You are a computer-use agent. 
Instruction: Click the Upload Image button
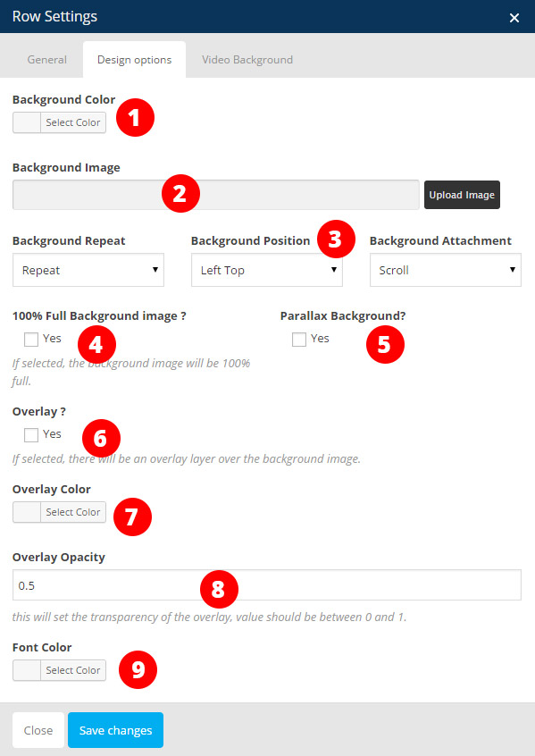click(x=462, y=195)
